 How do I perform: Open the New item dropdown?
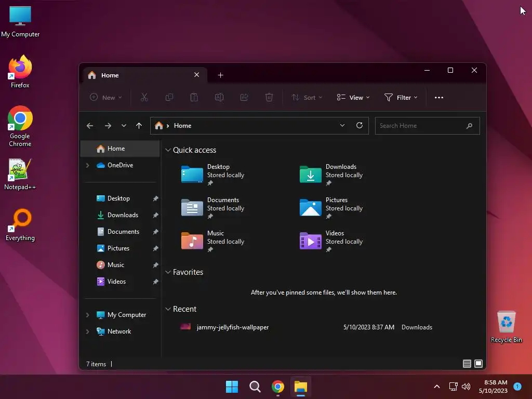pyautogui.click(x=105, y=97)
